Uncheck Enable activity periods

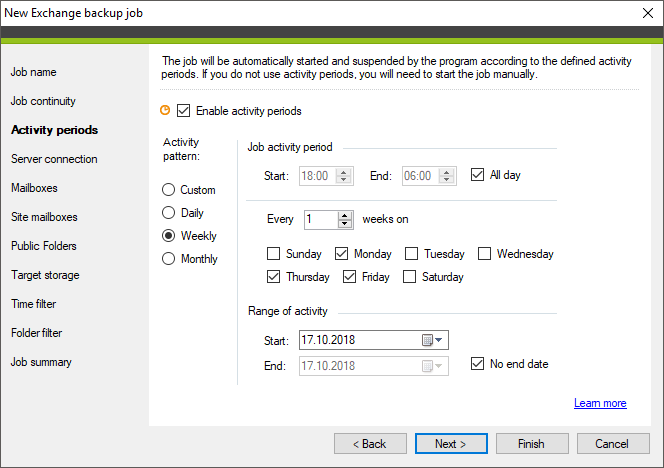pyautogui.click(x=183, y=111)
